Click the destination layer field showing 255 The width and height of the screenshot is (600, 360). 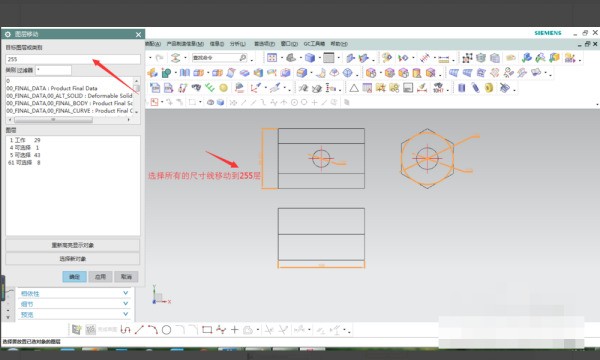pyautogui.click(x=73, y=59)
